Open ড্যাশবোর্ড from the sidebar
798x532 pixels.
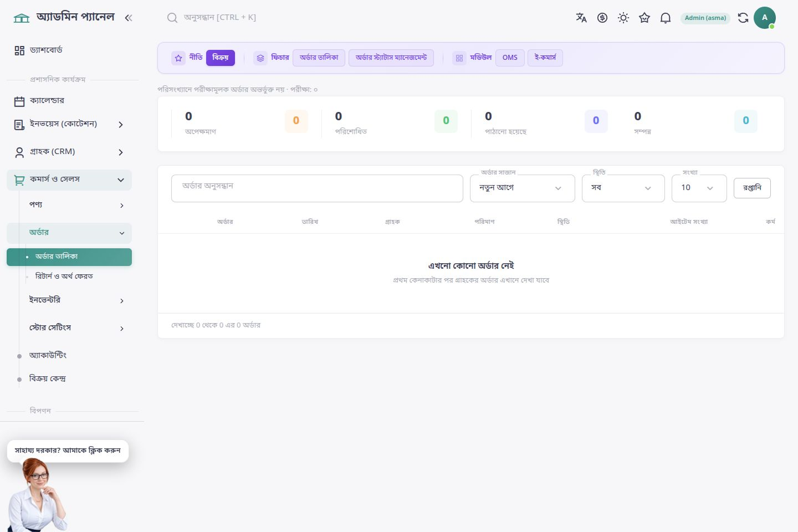(x=70, y=50)
